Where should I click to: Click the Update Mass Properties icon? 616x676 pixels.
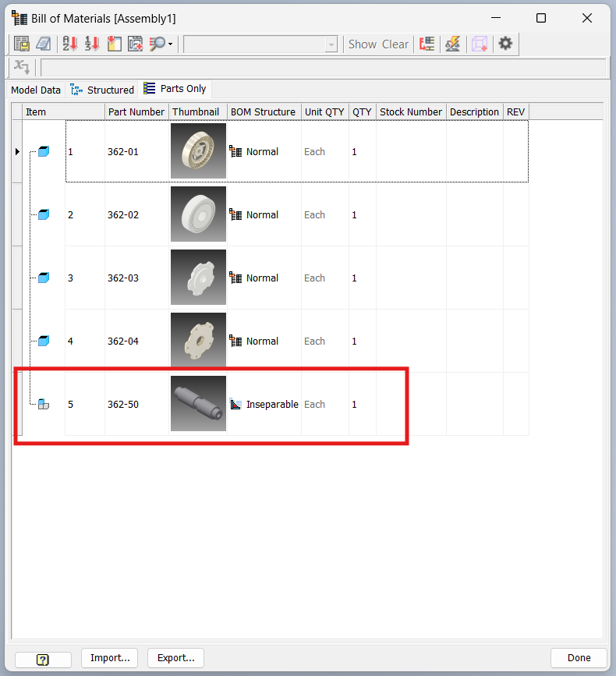click(x=452, y=44)
